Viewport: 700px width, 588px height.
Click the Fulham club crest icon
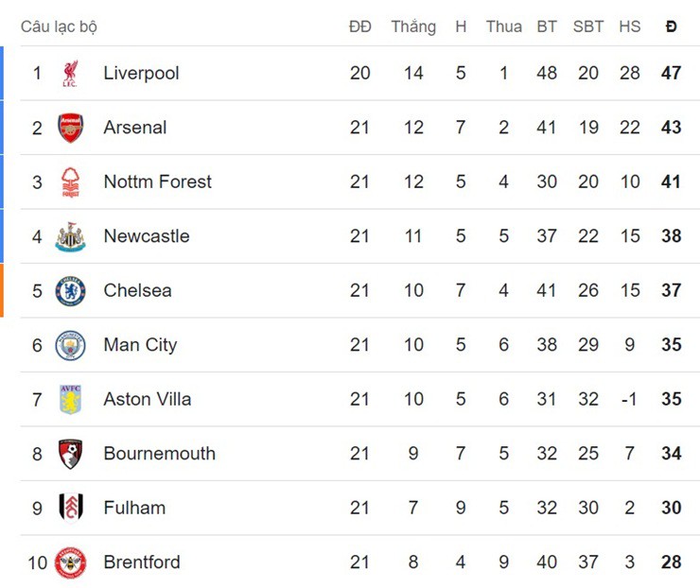tap(70, 508)
